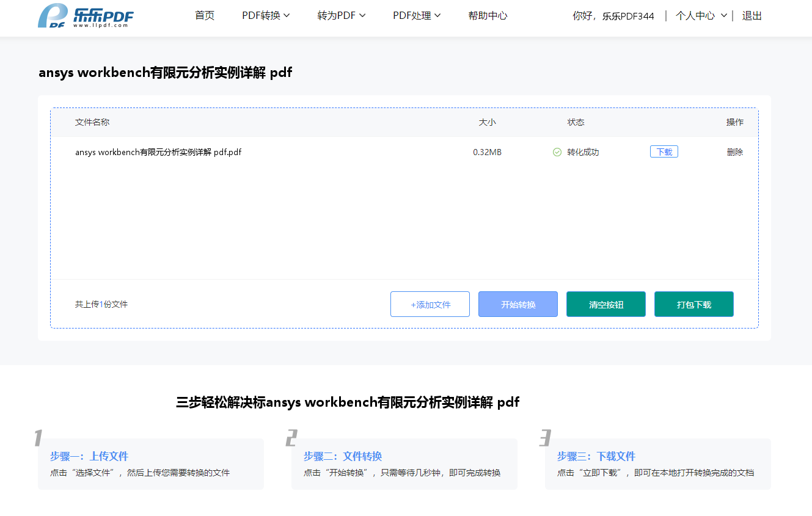812x516 pixels.
Task: Expand the PDF转换 dropdown menu
Action: (266, 16)
